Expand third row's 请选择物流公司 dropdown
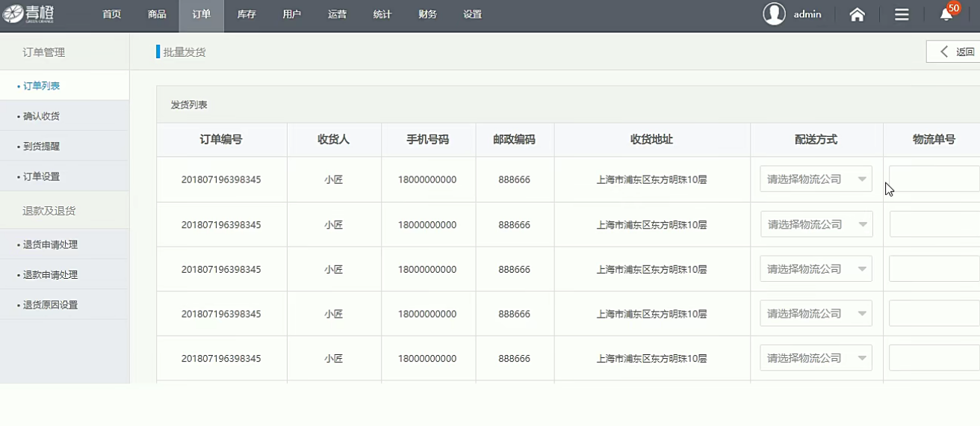 (816, 269)
